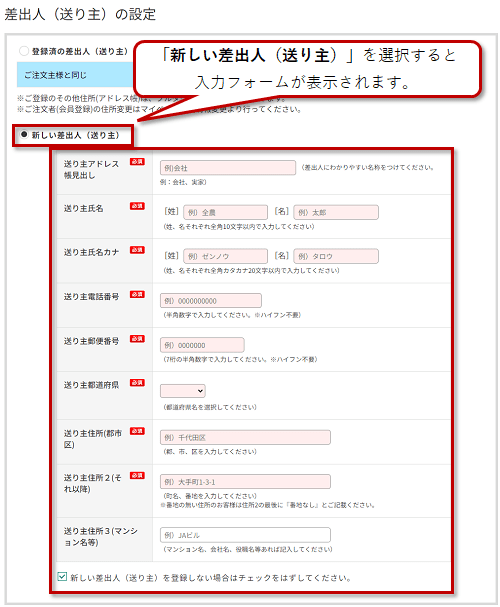Click the 必須 badge beside 送り主氏名カナ
500x607 pixels.
click(x=137, y=250)
